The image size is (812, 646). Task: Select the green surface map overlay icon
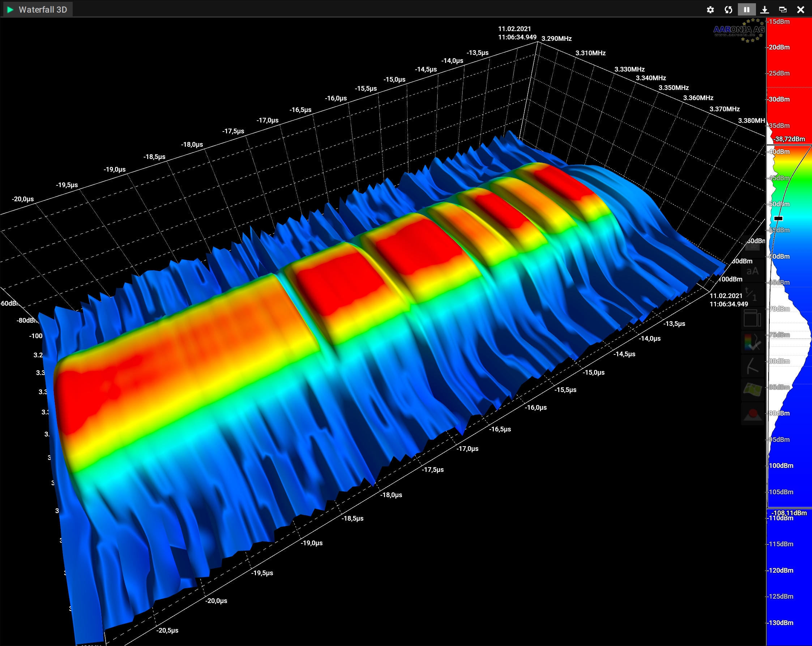point(752,389)
